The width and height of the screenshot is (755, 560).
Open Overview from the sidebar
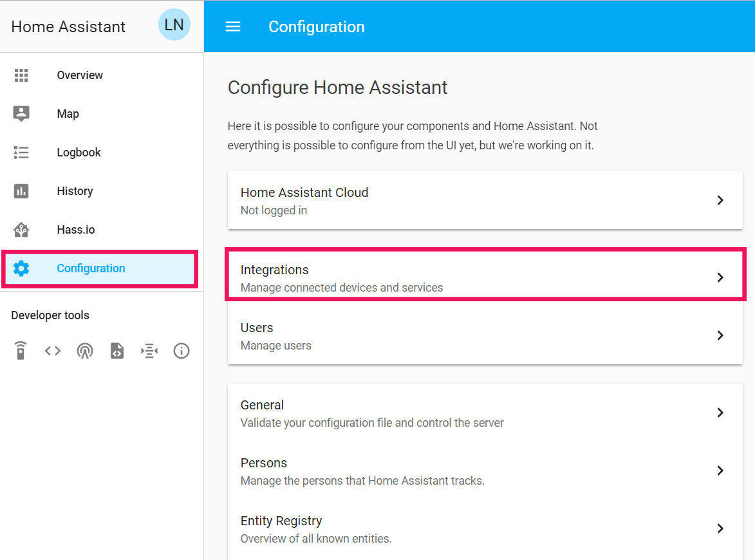pyautogui.click(x=80, y=75)
